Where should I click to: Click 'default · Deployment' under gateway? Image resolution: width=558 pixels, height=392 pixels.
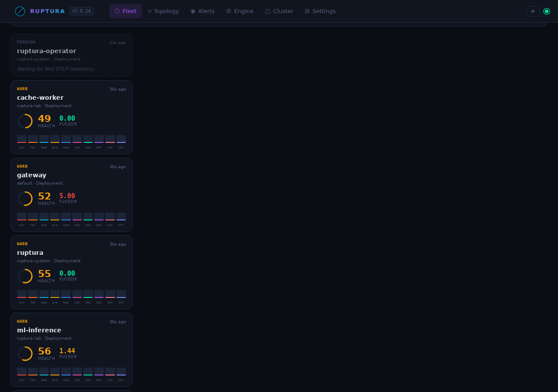[x=40, y=183]
